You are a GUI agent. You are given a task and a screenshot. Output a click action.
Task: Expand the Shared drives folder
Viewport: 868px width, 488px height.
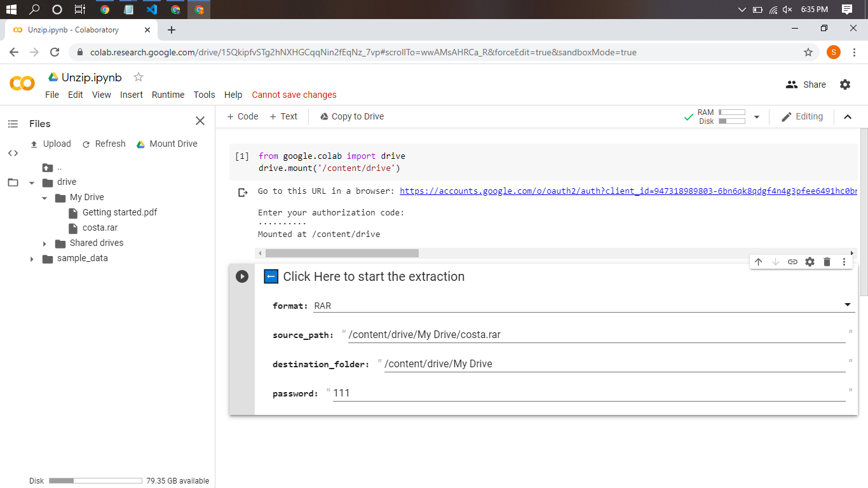(x=44, y=243)
